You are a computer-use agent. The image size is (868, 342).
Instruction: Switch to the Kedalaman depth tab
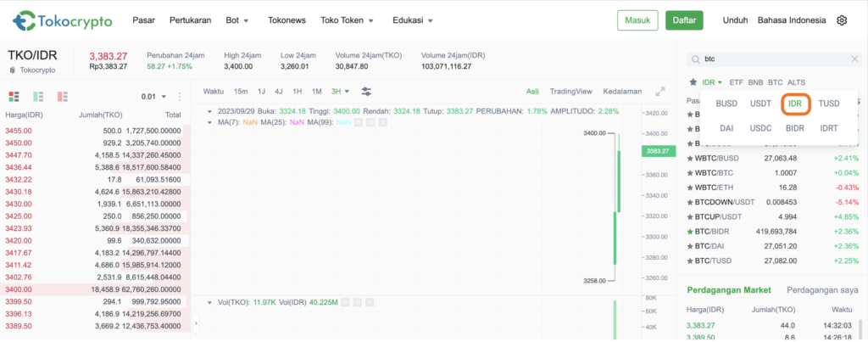(x=622, y=91)
